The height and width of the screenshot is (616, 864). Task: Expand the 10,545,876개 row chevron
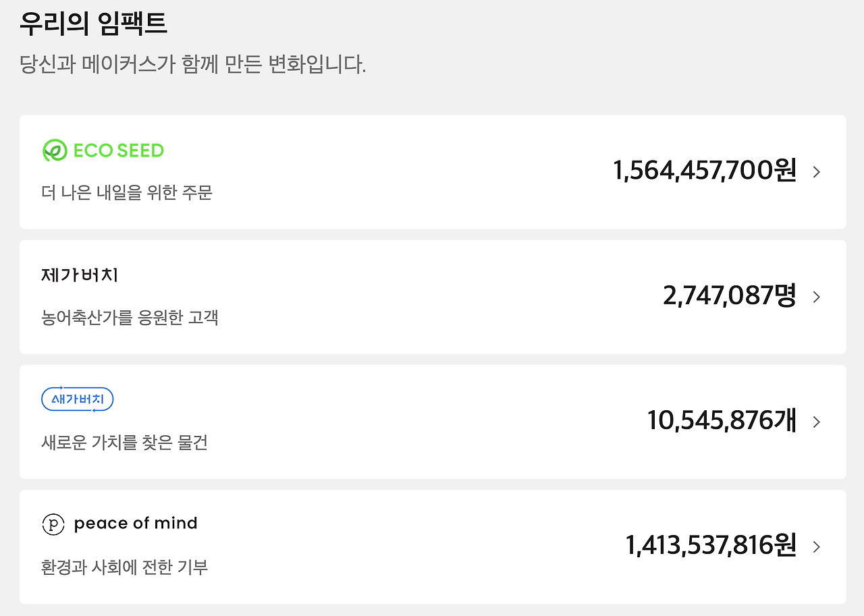point(817,422)
